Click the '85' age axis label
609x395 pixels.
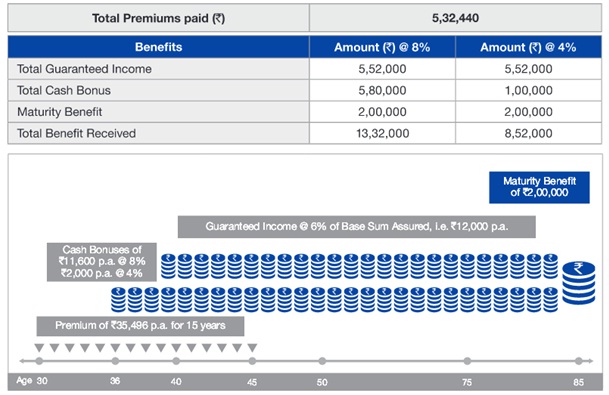(578, 382)
